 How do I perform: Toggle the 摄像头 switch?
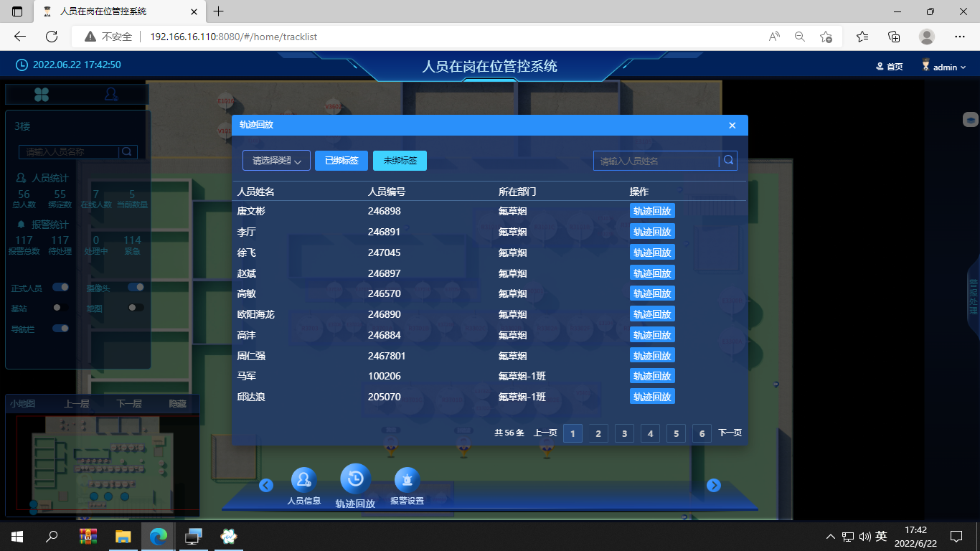pos(136,287)
